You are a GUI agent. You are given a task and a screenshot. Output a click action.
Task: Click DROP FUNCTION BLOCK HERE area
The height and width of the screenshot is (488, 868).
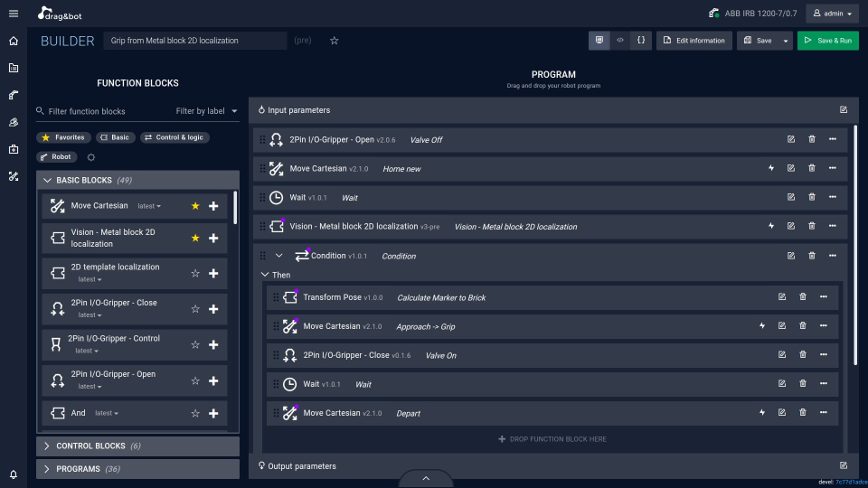click(552, 439)
